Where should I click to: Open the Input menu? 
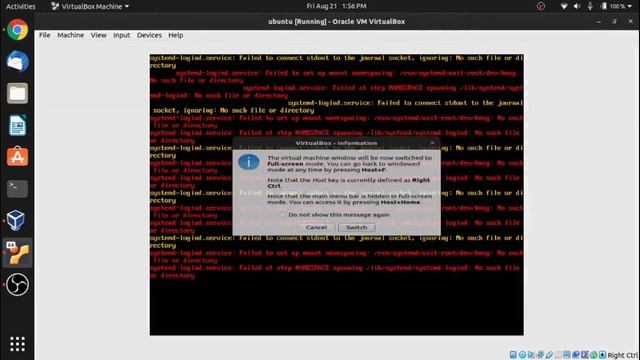(122, 35)
